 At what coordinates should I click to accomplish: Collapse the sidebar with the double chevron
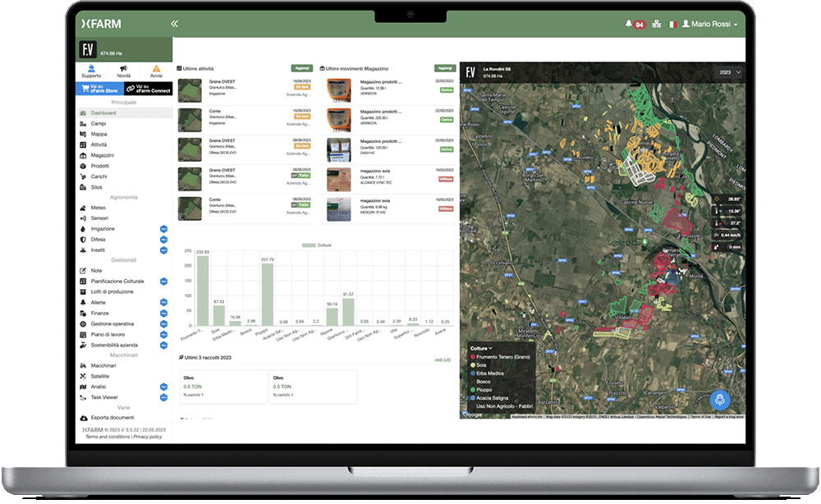coord(173,24)
